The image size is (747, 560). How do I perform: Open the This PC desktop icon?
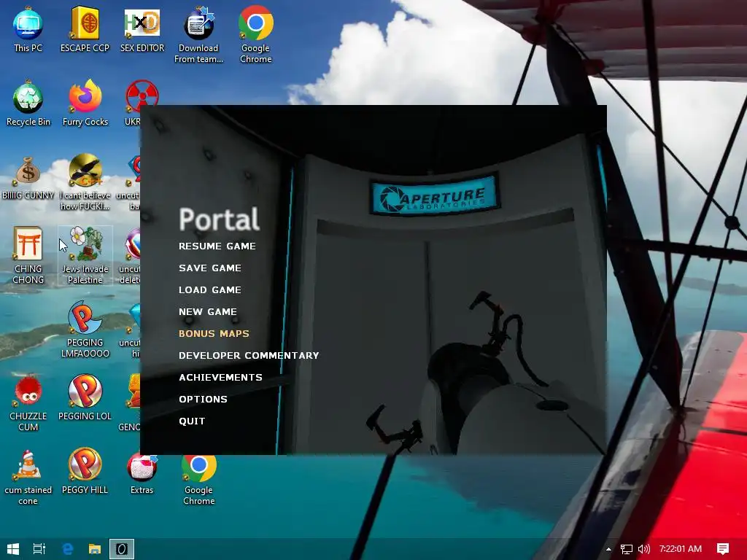click(28, 30)
